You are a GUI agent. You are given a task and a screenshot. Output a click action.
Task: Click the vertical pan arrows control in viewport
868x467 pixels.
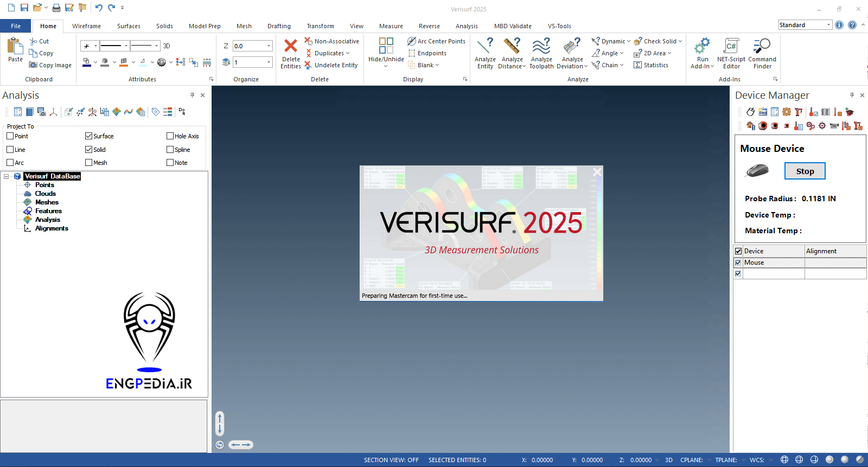220,424
